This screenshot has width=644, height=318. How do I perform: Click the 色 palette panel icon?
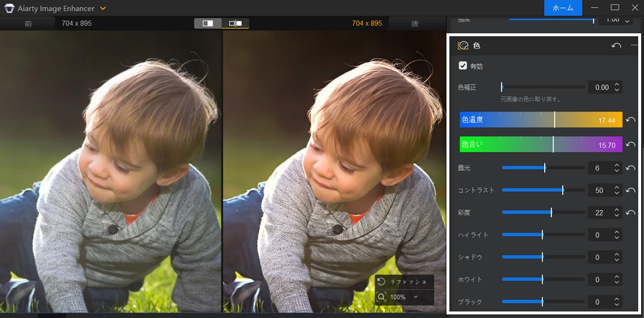tap(463, 46)
